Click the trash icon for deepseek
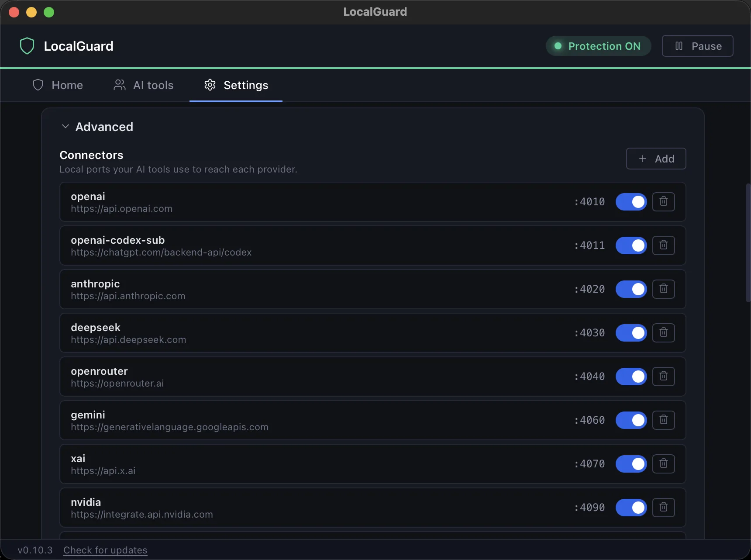Image resolution: width=751 pixels, height=560 pixels. [663, 332]
